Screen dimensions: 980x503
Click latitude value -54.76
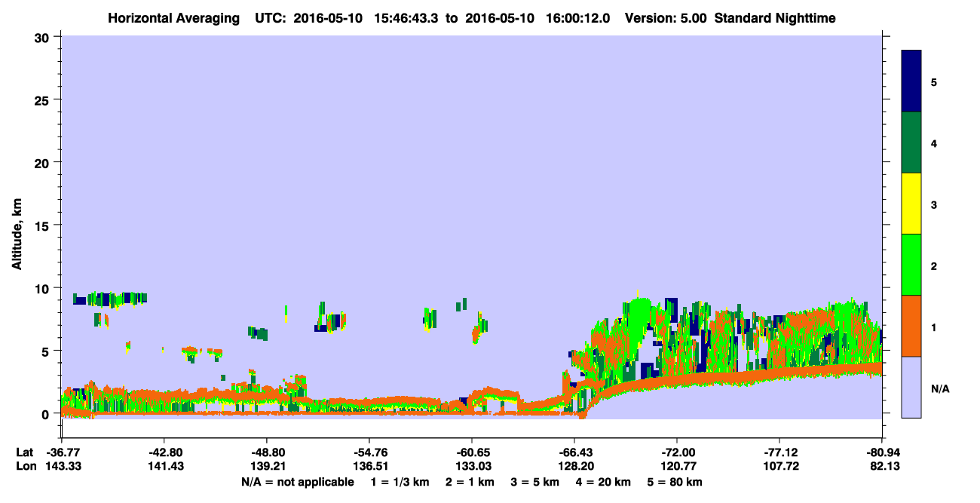(369, 452)
